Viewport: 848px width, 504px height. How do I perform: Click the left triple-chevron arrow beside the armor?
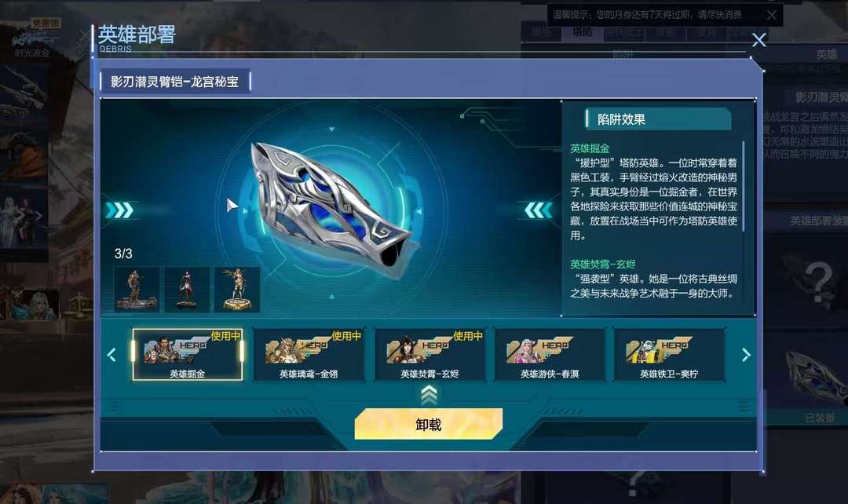(x=119, y=210)
